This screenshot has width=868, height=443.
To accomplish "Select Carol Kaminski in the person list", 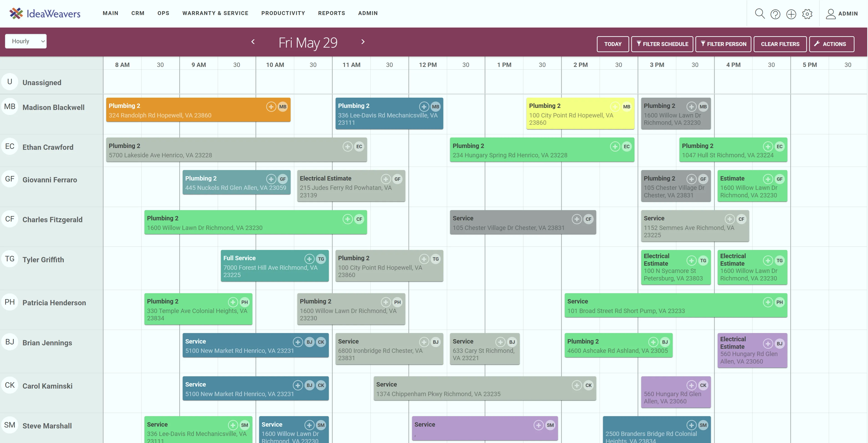I will click(x=48, y=386).
